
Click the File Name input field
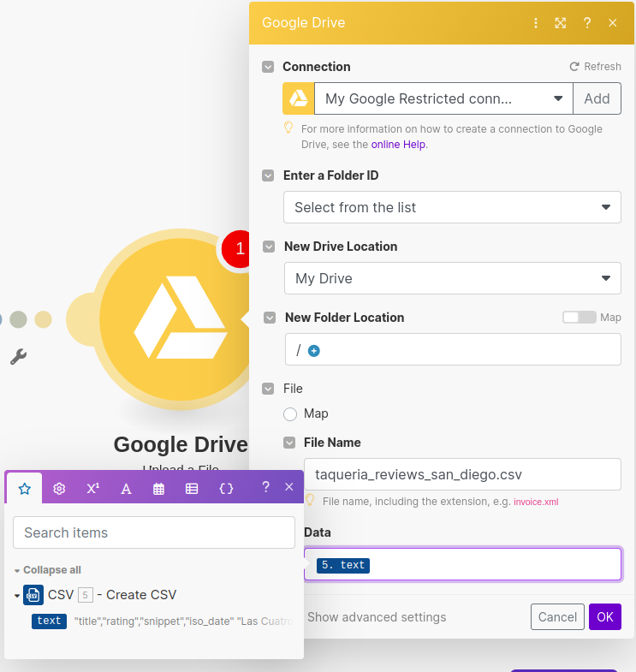coord(462,474)
